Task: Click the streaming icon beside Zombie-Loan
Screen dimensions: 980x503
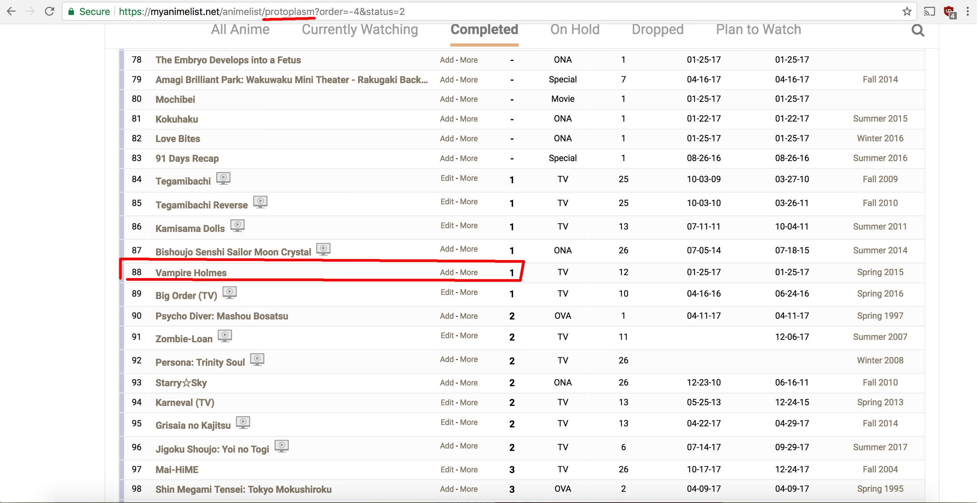Action: click(x=225, y=336)
